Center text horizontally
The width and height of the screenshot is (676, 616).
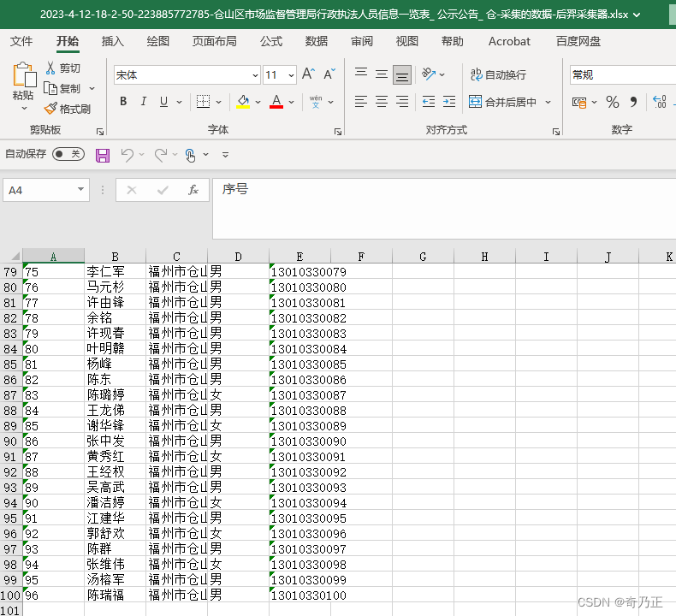pyautogui.click(x=382, y=102)
